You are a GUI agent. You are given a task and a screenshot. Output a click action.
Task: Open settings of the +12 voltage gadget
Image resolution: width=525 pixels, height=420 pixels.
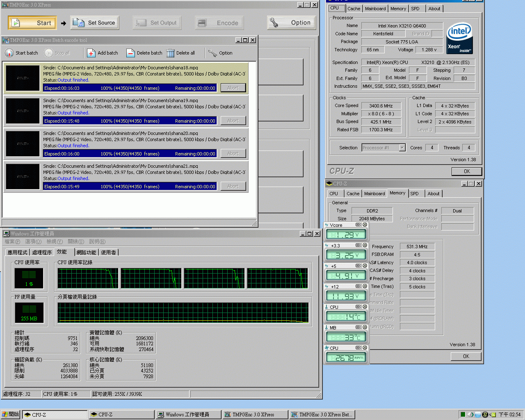[x=358, y=286]
